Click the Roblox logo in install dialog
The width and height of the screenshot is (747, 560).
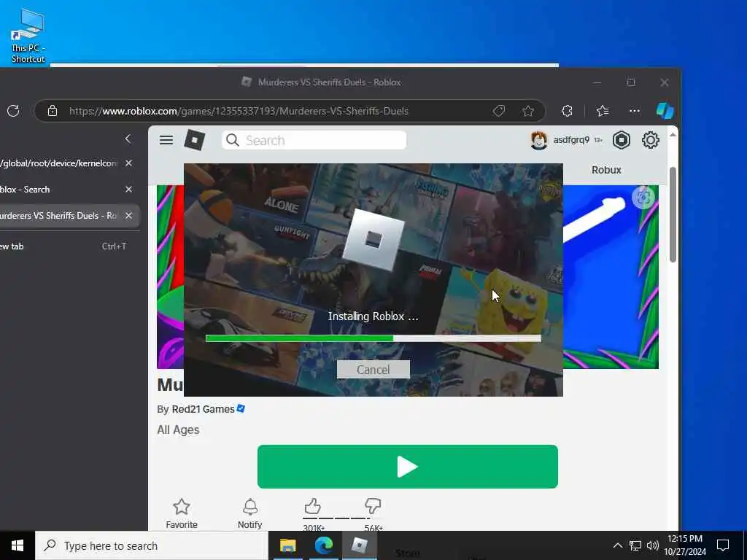point(373,239)
